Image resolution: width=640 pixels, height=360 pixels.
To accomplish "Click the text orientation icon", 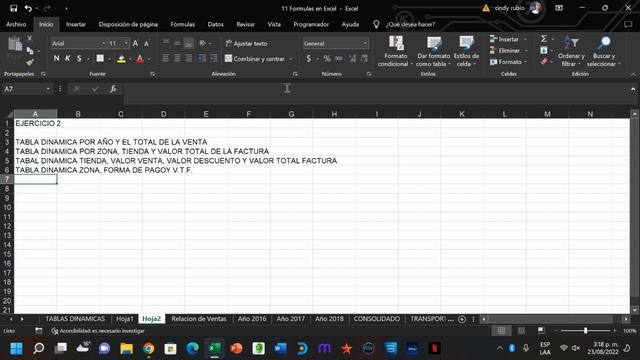I will click(202, 43).
